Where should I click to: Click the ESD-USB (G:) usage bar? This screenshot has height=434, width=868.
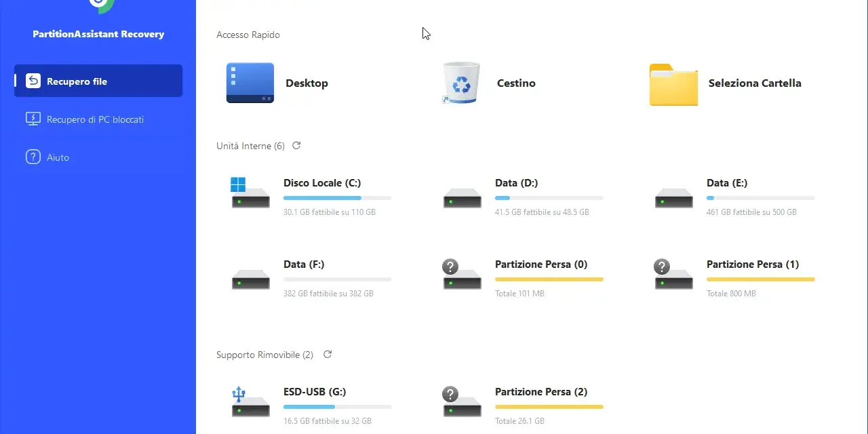pos(338,407)
